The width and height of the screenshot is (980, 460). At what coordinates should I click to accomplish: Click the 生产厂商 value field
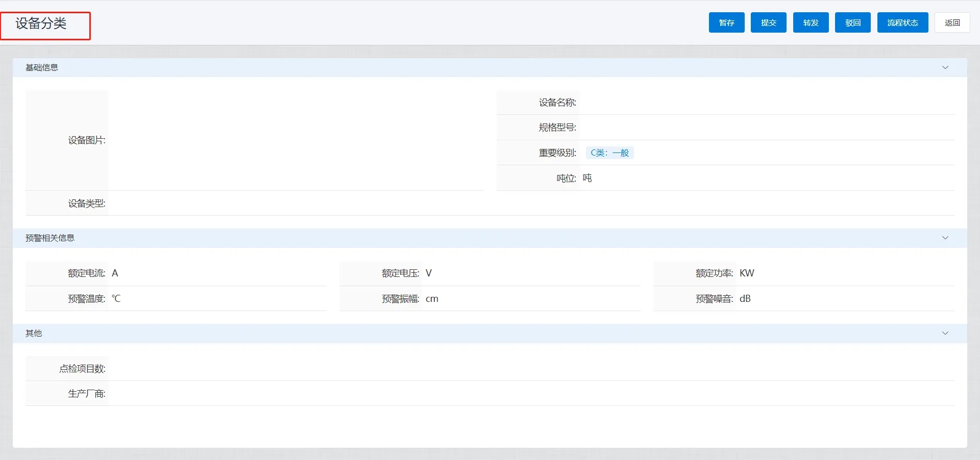(531, 393)
